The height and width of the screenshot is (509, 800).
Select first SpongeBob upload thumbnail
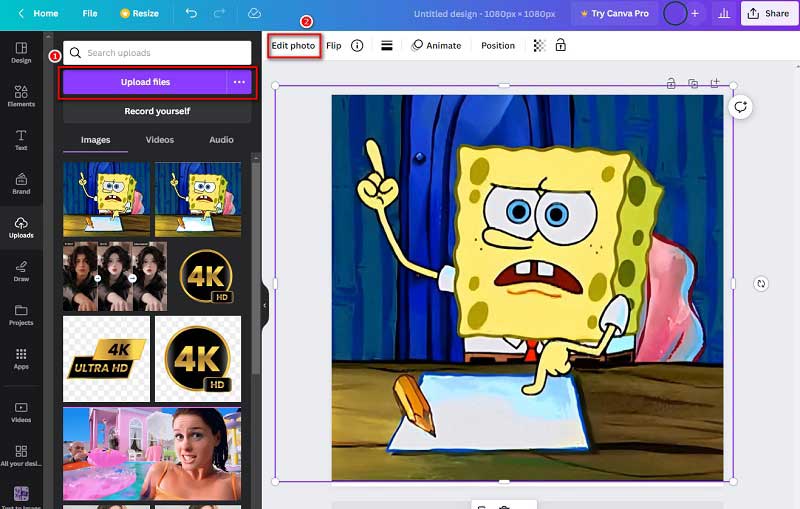[107, 199]
